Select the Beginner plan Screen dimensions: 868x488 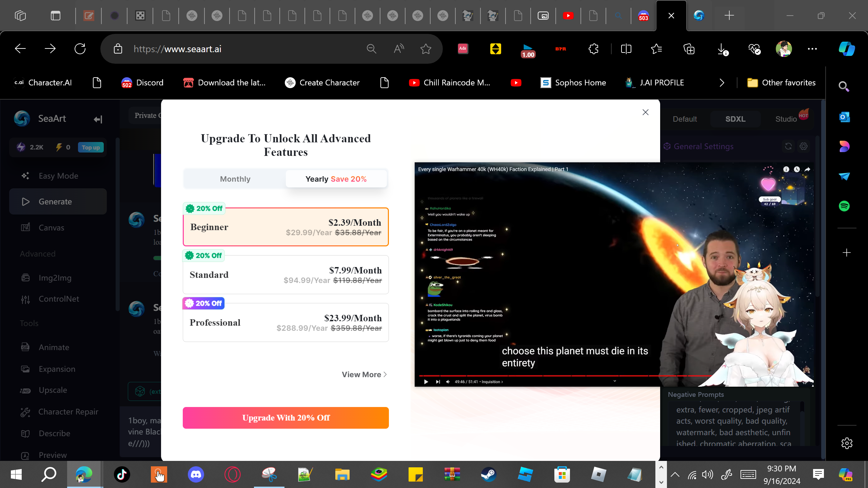tap(285, 227)
